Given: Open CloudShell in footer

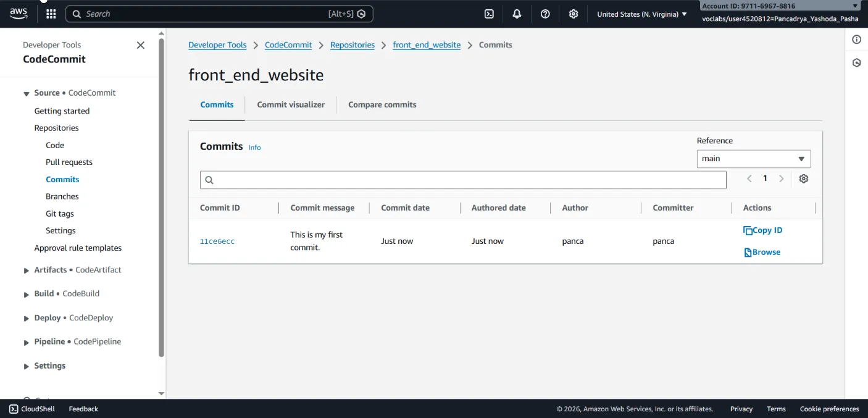Looking at the screenshot, I should pyautogui.click(x=32, y=409).
